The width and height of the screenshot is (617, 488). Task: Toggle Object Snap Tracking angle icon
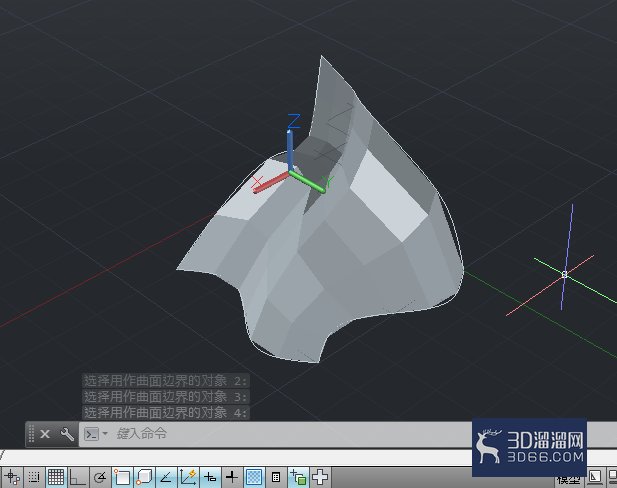pos(166,477)
